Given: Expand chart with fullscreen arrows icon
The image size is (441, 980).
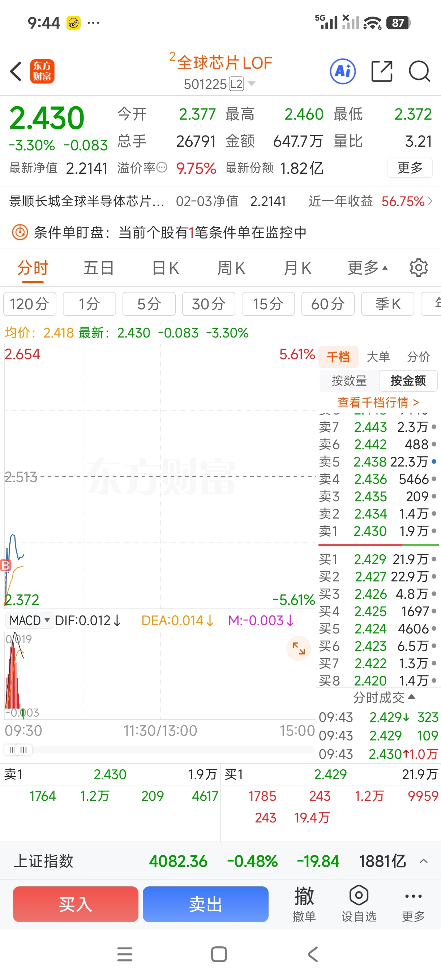Looking at the screenshot, I should (299, 648).
